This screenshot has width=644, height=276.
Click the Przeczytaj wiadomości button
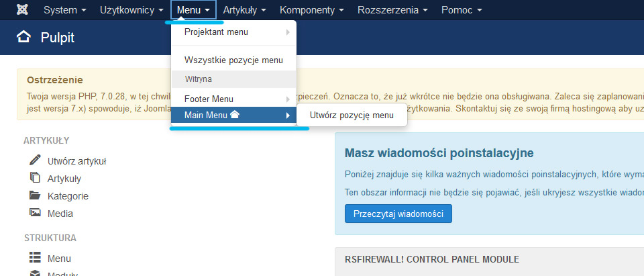tap(398, 214)
